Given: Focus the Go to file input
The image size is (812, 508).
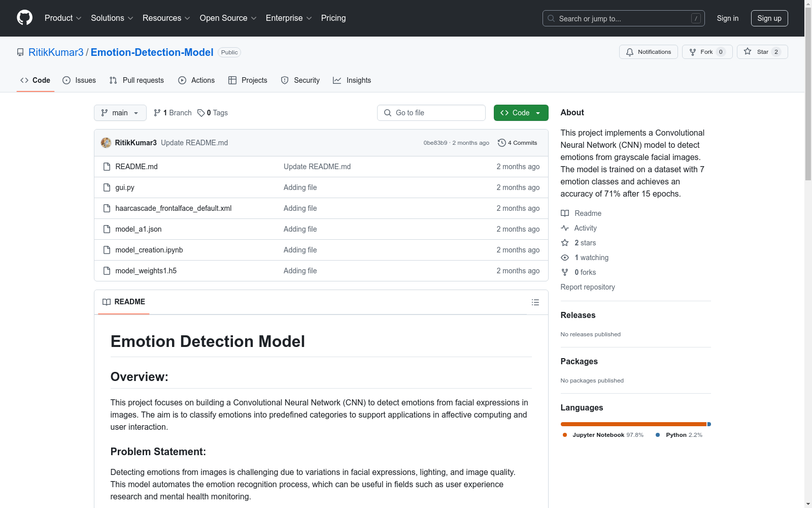Looking at the screenshot, I should coord(431,113).
